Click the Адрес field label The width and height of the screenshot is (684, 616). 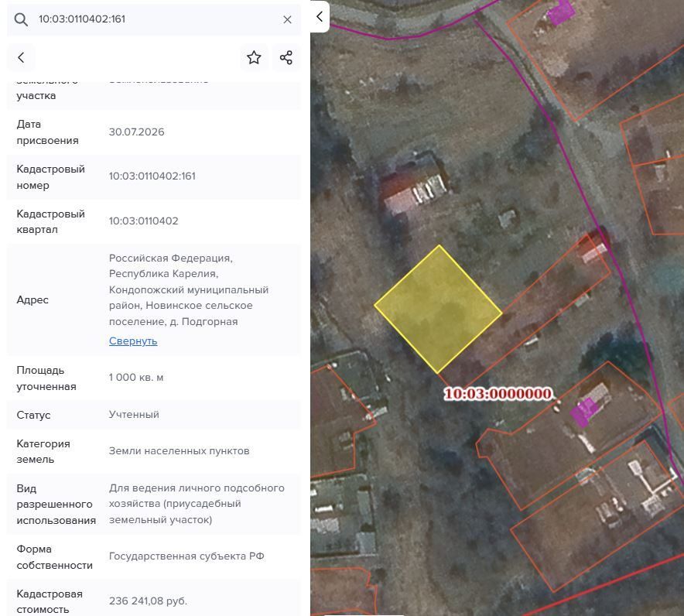coord(32,299)
